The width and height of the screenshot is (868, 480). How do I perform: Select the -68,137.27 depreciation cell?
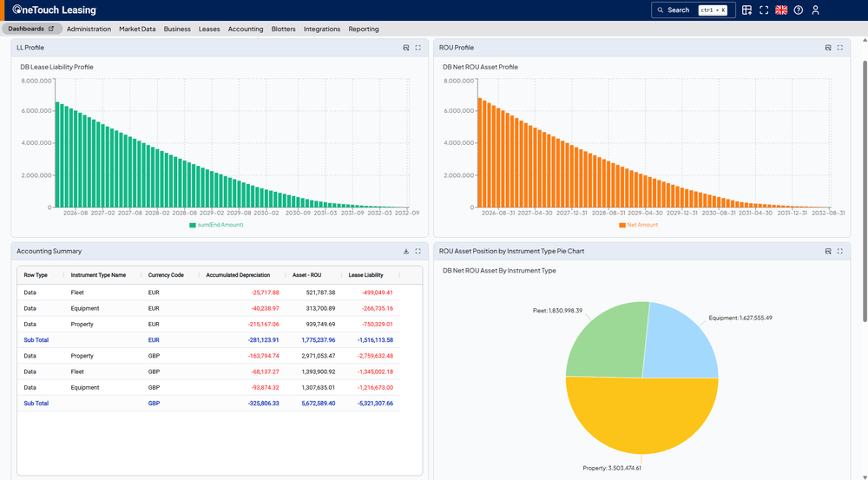click(265, 372)
